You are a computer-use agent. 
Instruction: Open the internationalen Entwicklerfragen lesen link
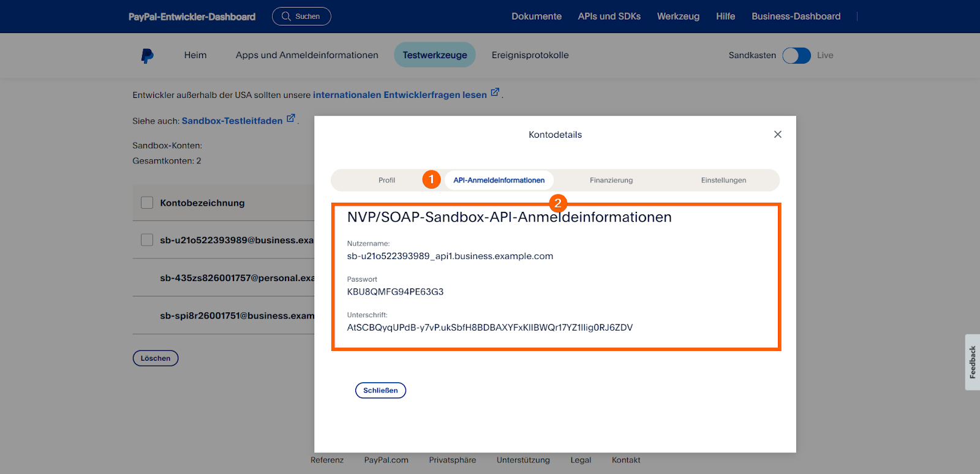click(400, 95)
